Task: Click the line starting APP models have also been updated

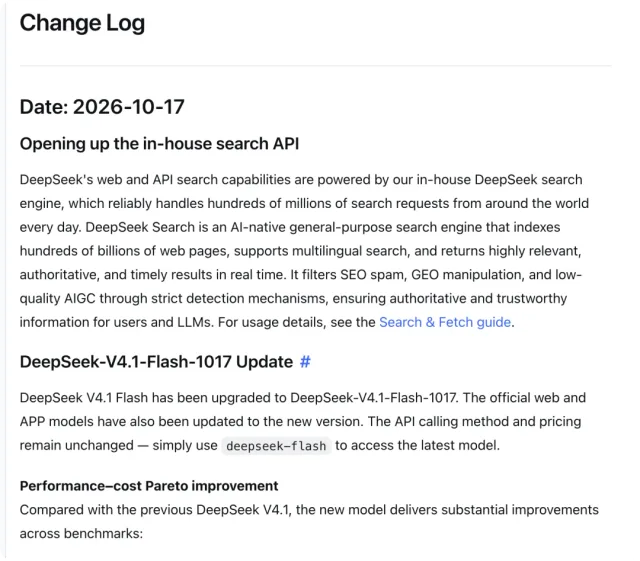Action: pyautogui.click(x=300, y=422)
